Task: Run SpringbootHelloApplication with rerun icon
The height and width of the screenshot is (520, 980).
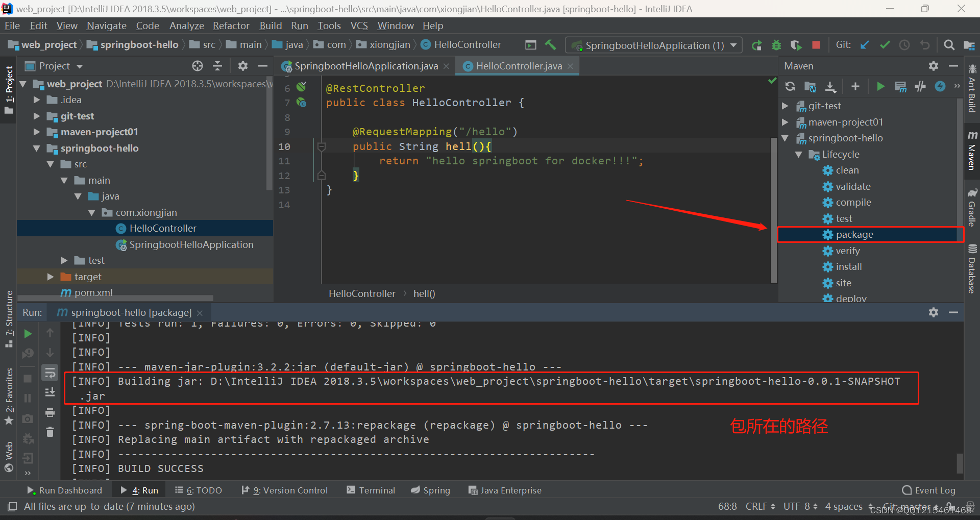Action: (756, 45)
